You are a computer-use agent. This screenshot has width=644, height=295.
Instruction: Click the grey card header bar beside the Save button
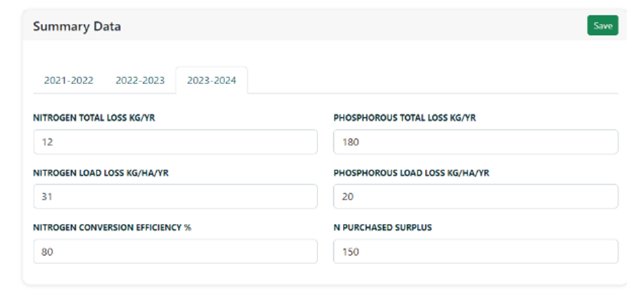pyautogui.click(x=353, y=25)
